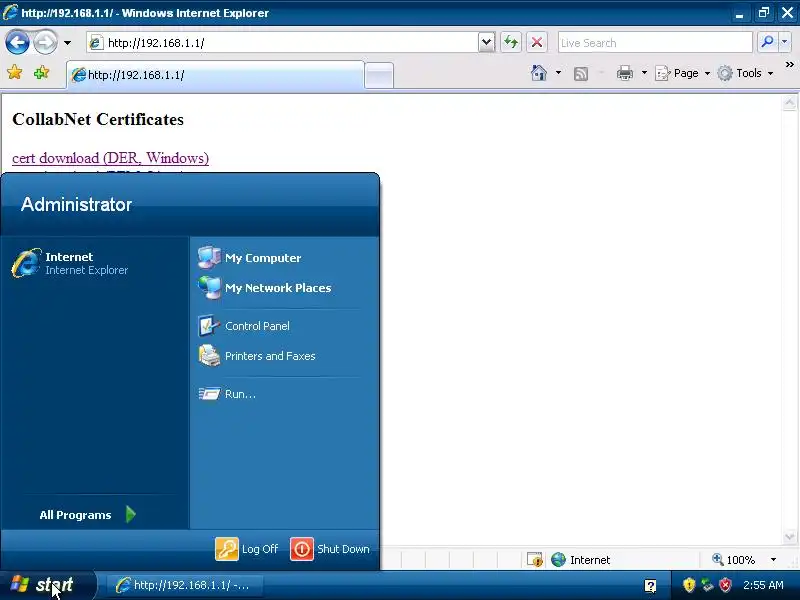Viewport: 800px width, 600px height.
Task: Click the Log Off button
Action: 247,549
